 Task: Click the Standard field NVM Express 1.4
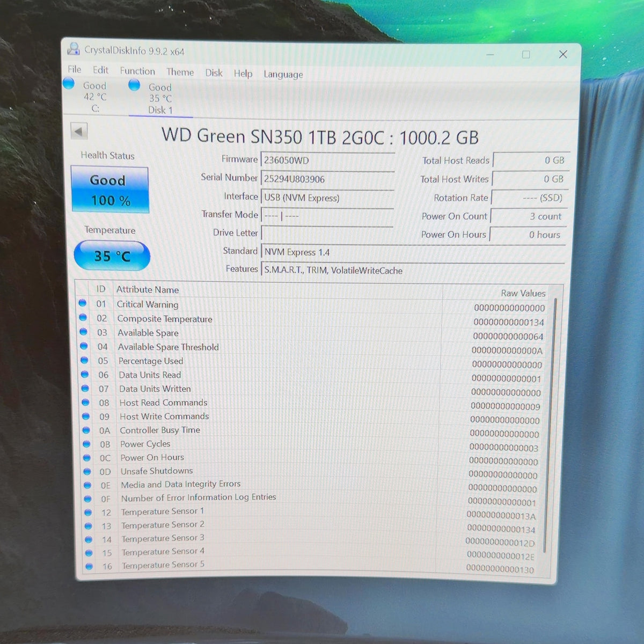pos(413,252)
